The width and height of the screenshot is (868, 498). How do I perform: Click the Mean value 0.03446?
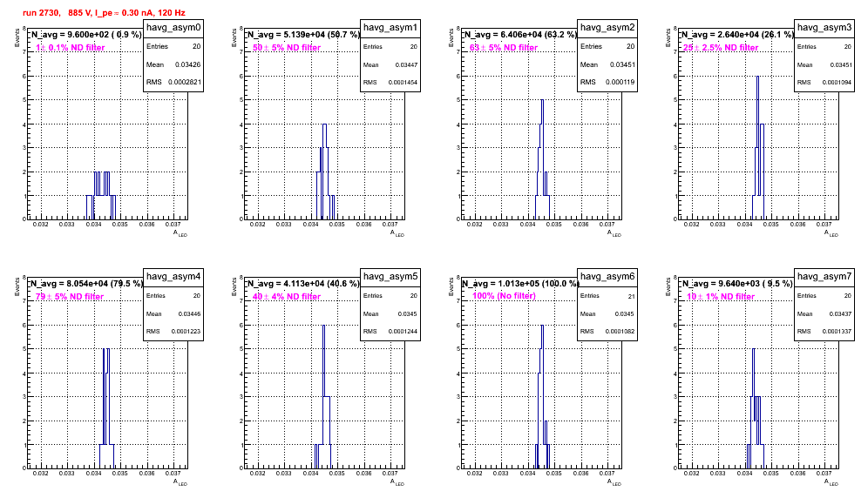pyautogui.click(x=189, y=313)
